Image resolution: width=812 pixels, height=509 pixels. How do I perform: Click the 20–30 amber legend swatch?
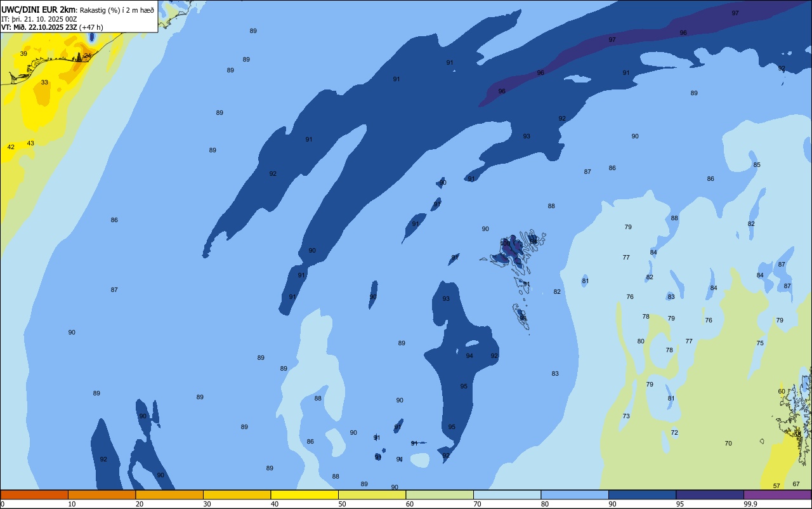[x=169, y=494]
